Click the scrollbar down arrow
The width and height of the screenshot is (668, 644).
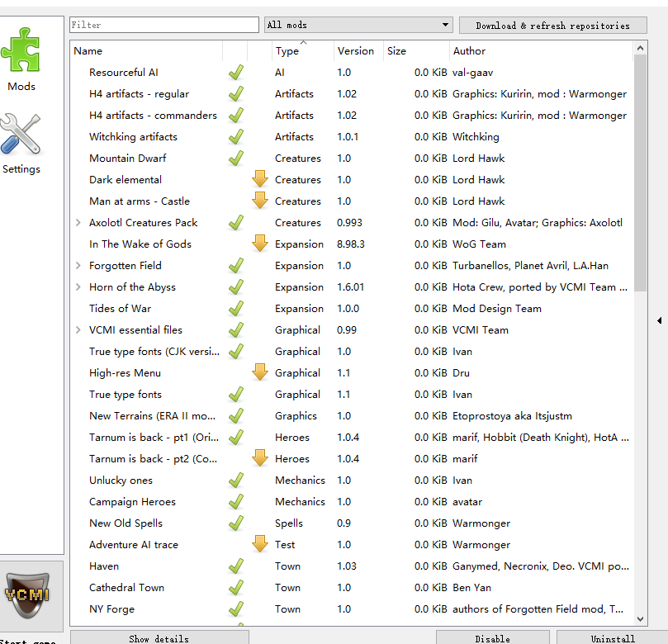[x=640, y=619]
